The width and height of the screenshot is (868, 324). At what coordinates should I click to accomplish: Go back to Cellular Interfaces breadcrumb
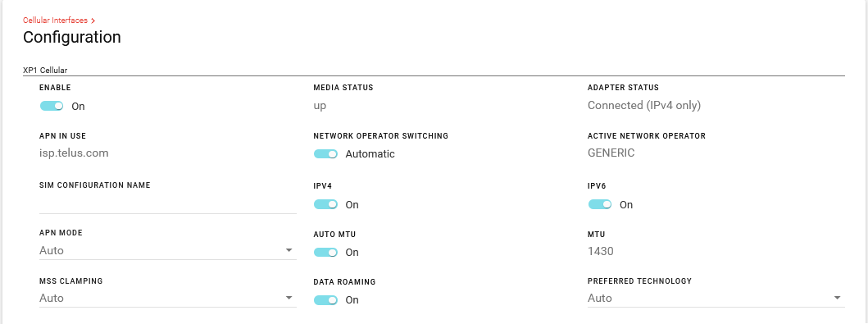tap(56, 21)
